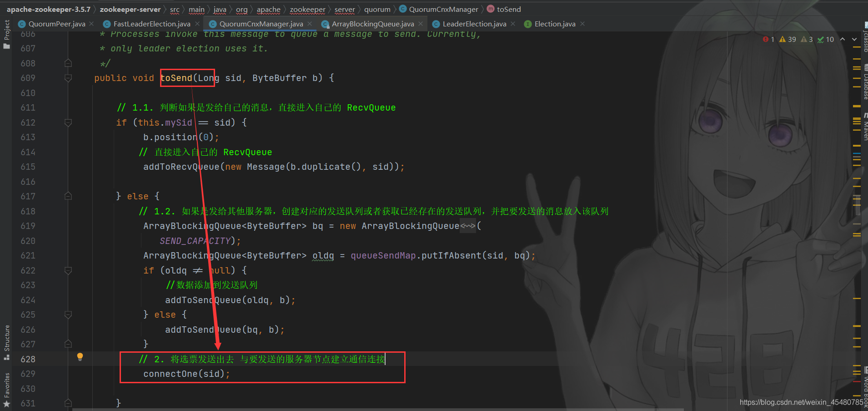Screen dimensions: 868x411
Task: Close the QuorumCnxManager.java tab
Action: (310, 24)
